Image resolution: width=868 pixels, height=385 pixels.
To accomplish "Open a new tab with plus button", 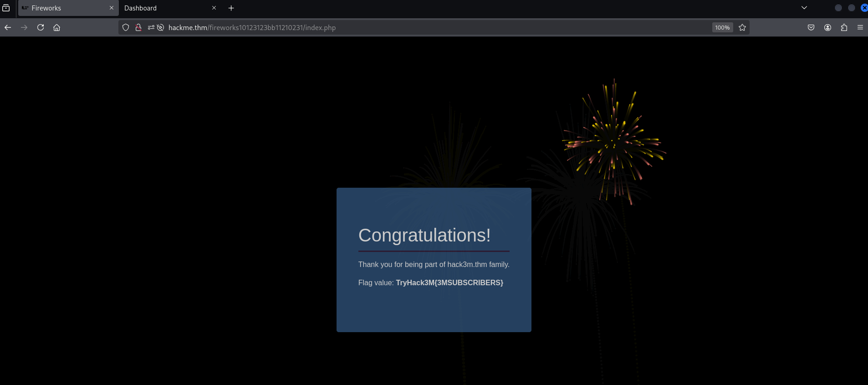I will [x=231, y=8].
